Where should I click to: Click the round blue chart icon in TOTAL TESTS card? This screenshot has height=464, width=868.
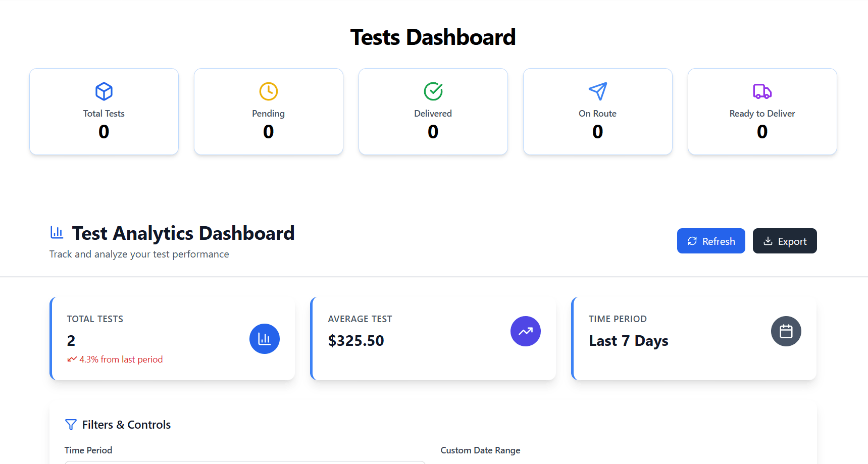click(x=265, y=339)
